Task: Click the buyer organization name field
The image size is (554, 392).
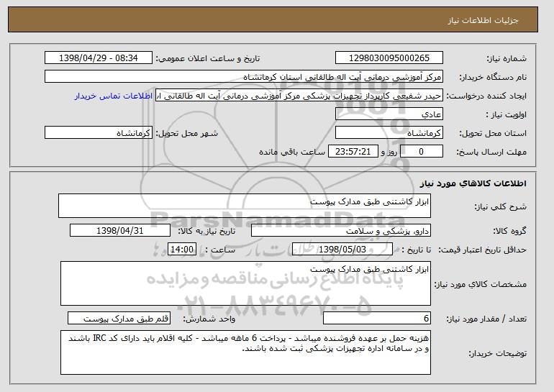Action: tap(244, 77)
